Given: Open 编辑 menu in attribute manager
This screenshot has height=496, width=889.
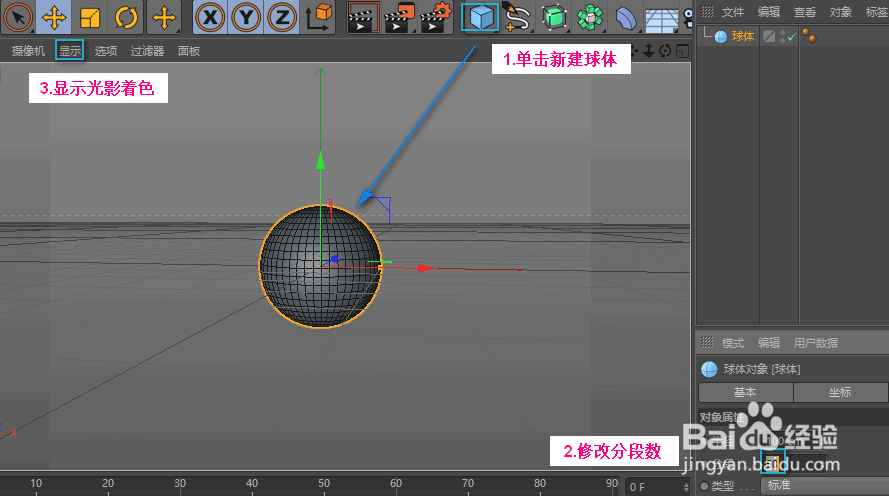Looking at the screenshot, I should (x=769, y=343).
